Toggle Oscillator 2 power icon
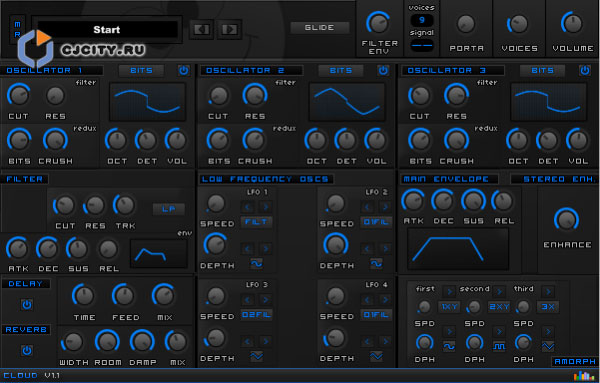The image size is (600, 383). tap(383, 70)
